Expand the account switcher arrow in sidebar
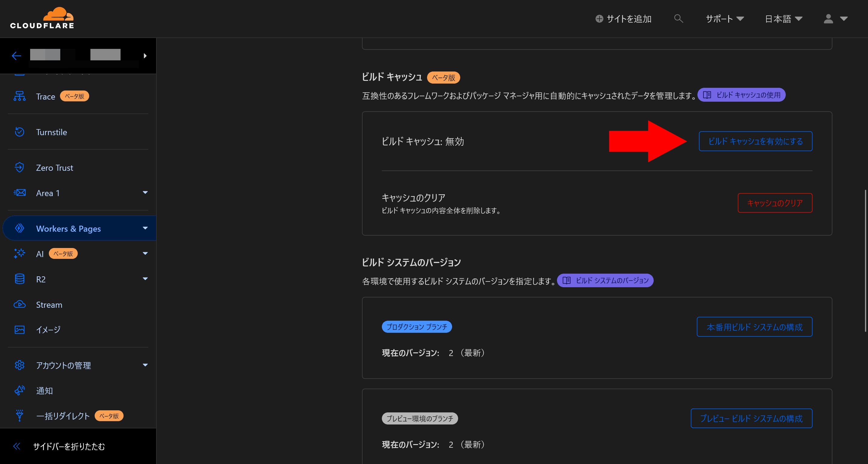Screen dimensions: 868x464 [x=145, y=56]
